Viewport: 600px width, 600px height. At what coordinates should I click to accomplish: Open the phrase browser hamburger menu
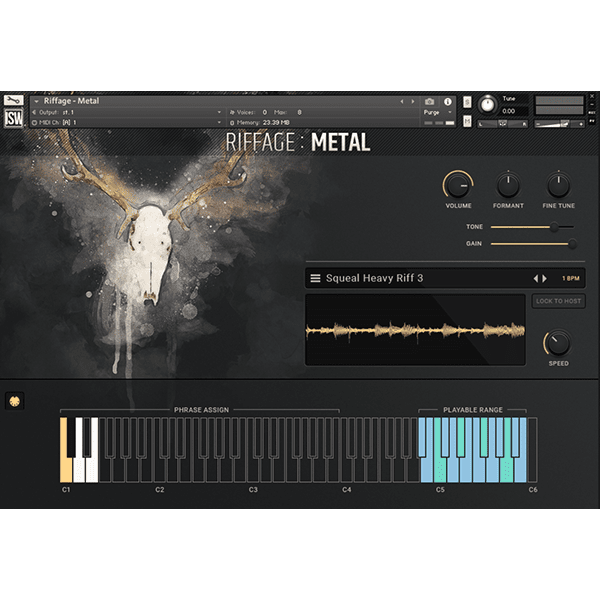point(315,278)
